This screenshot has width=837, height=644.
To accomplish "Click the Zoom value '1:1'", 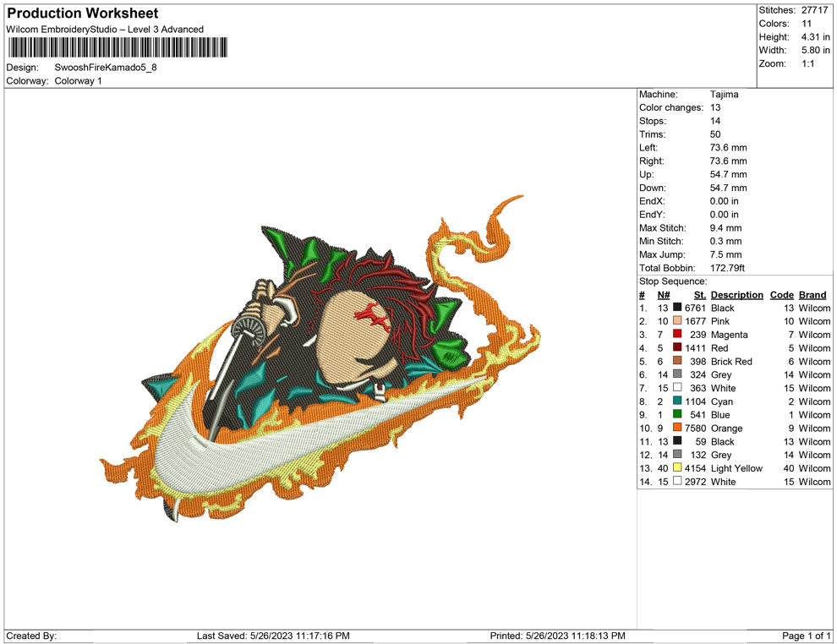I will tap(807, 63).
